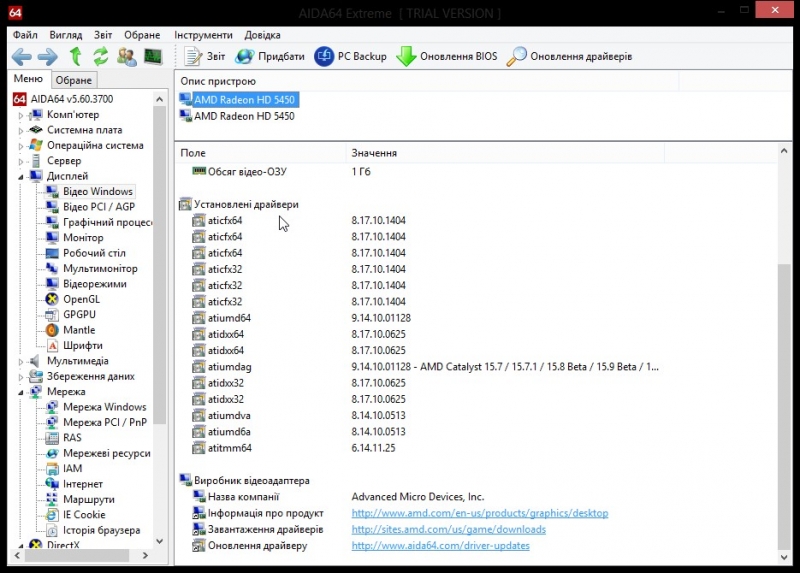Click Оновлення BIOS toolbar button

447,56
